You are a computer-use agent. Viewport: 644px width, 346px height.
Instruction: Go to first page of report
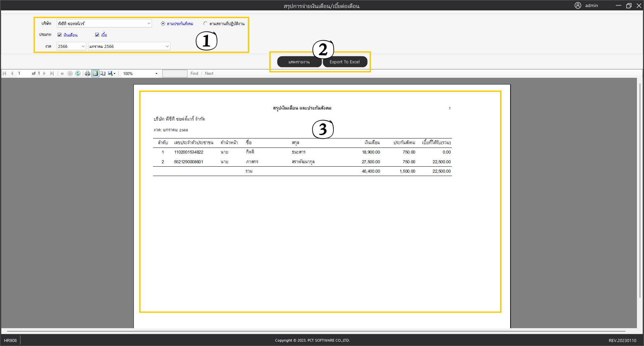(5, 73)
